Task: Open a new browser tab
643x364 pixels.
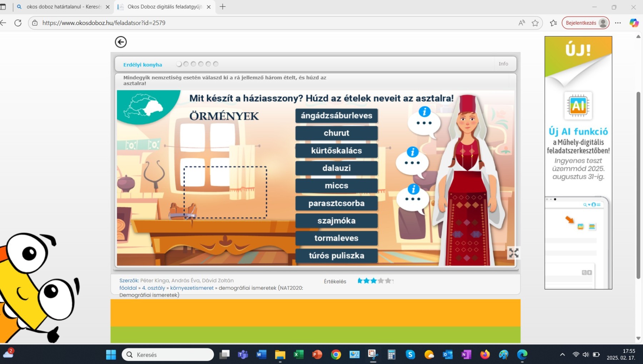Action: tap(223, 7)
